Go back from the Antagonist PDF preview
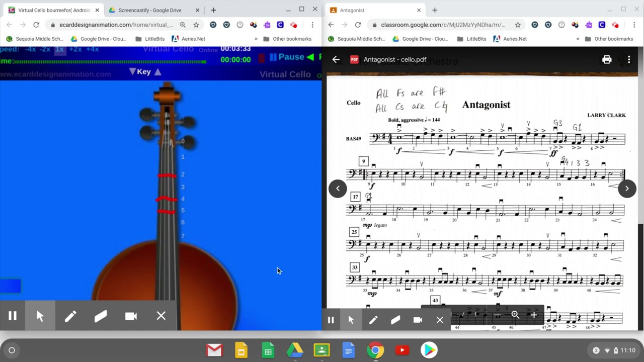This screenshot has height=362, width=644. (x=336, y=59)
